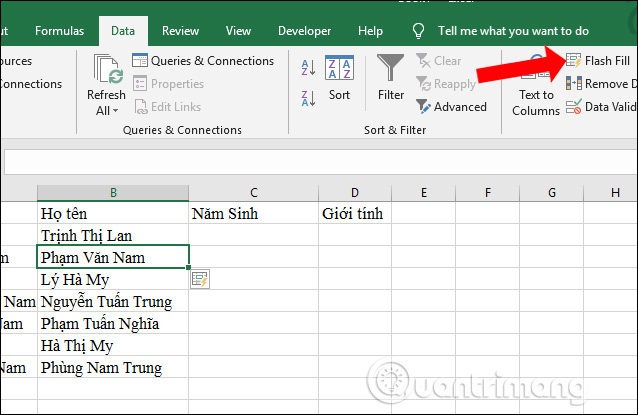Select the cell Lý Hà My
This screenshot has height=415, width=638.
click(x=113, y=279)
